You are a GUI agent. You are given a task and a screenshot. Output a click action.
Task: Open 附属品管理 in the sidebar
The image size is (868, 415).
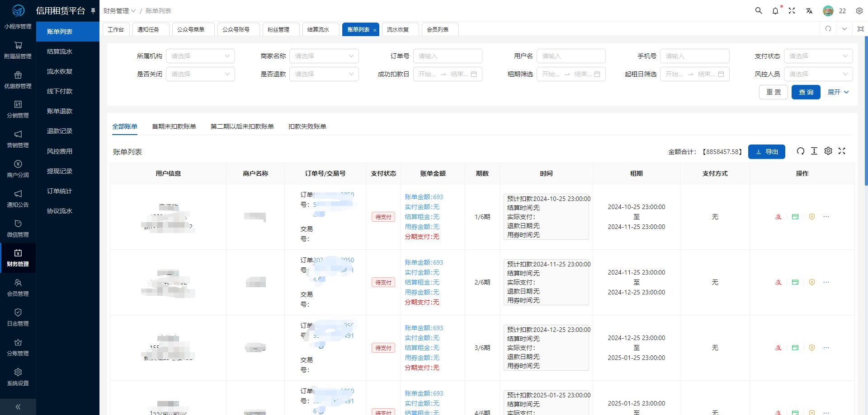(18, 50)
